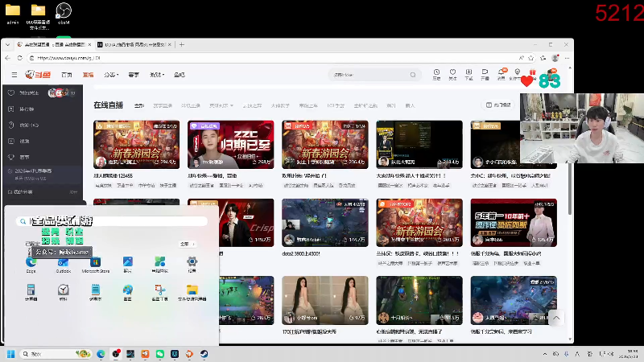Open the Settings gear app in Start menu

point(192,262)
